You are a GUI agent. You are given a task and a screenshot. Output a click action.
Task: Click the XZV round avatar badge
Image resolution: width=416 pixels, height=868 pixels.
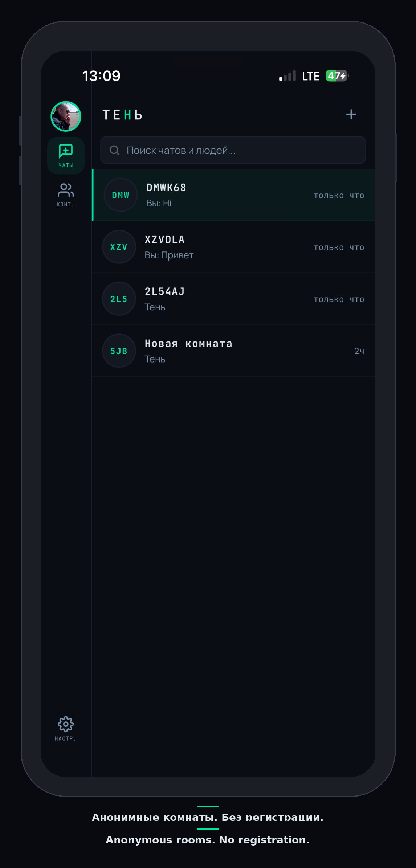tap(119, 247)
